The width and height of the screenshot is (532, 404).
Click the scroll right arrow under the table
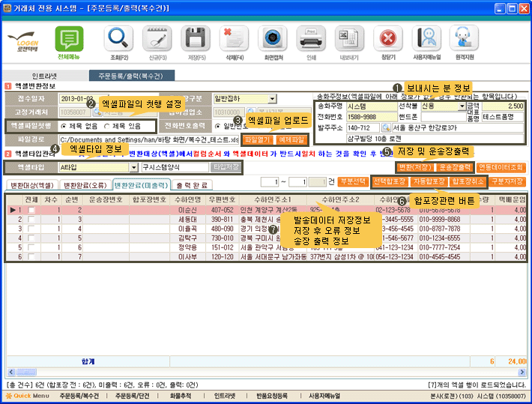[x=522, y=372]
